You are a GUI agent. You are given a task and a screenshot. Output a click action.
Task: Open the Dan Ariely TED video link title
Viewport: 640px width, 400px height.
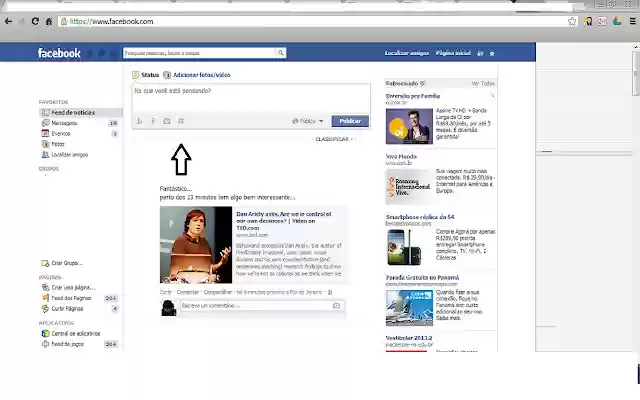coord(283,221)
